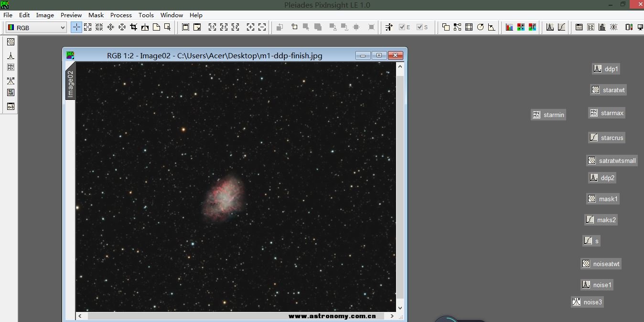Open the Process menu
644x322 pixels.
121,15
